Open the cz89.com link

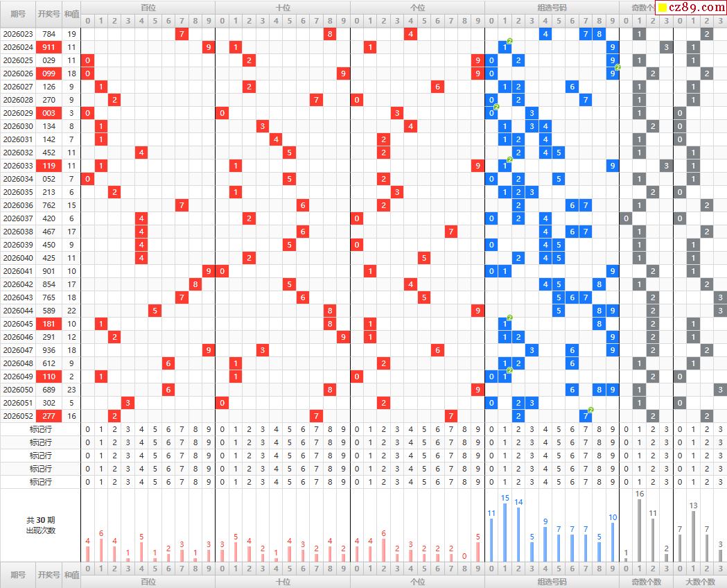pyautogui.click(x=695, y=8)
